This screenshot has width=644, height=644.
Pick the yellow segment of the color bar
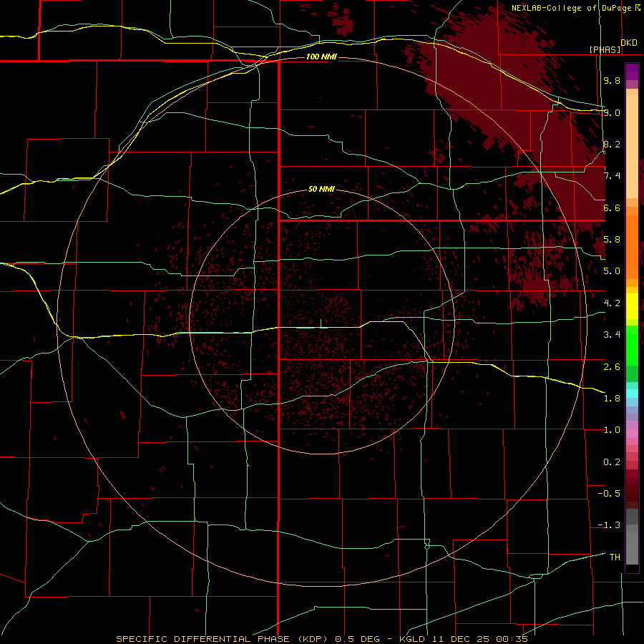tap(632, 306)
